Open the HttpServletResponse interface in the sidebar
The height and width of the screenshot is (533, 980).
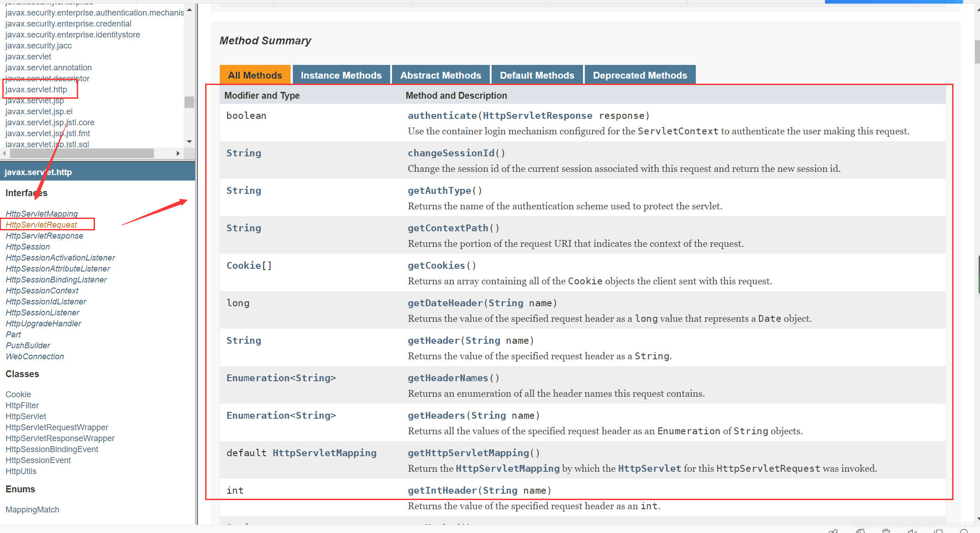click(x=44, y=236)
